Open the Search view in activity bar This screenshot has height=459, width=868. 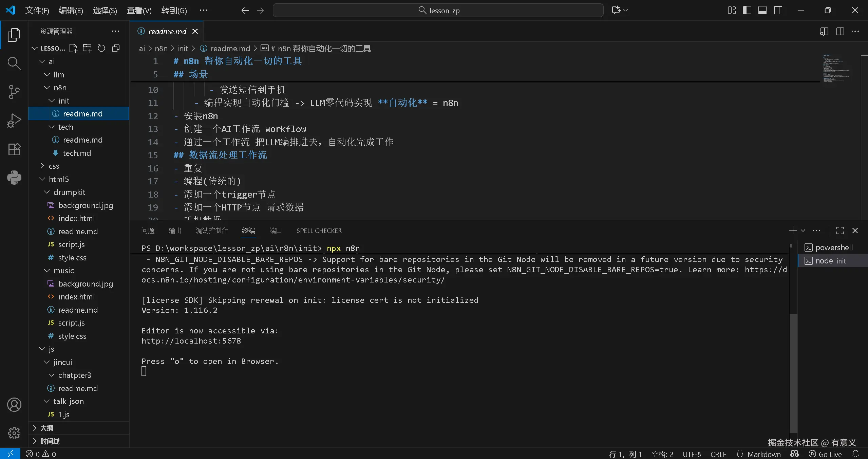tap(14, 63)
